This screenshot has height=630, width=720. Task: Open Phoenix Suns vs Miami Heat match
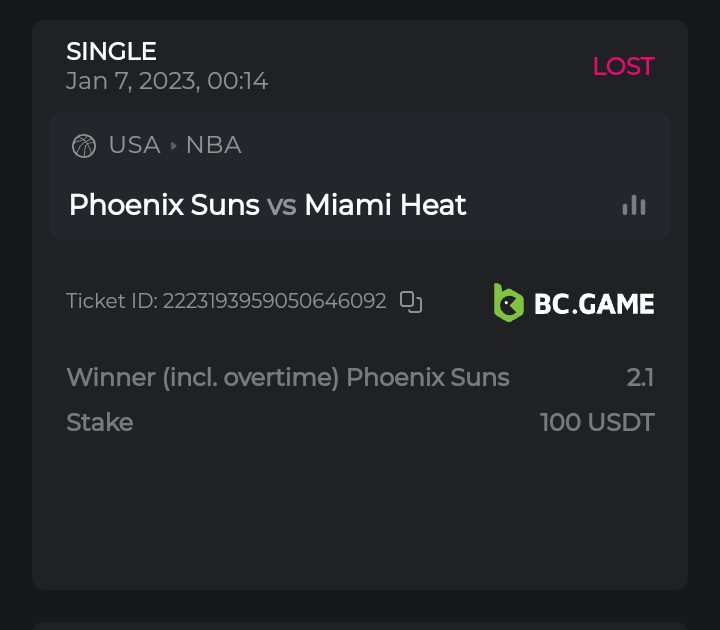(x=267, y=205)
